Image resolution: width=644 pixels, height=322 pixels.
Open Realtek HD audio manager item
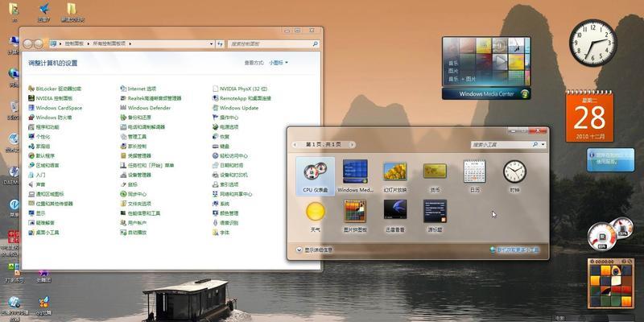pos(151,98)
